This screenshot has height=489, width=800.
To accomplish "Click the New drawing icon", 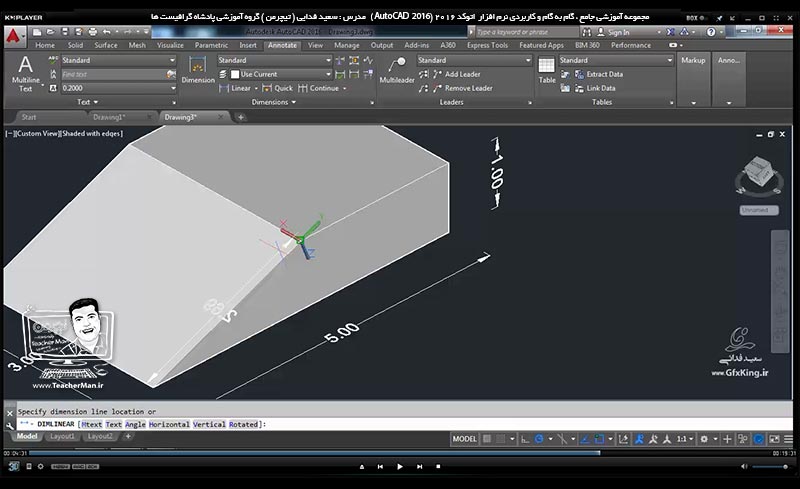I will coord(37,32).
